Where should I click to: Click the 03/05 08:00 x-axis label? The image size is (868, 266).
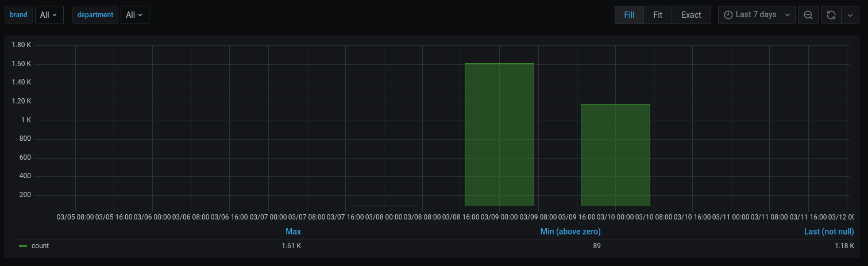click(x=74, y=217)
